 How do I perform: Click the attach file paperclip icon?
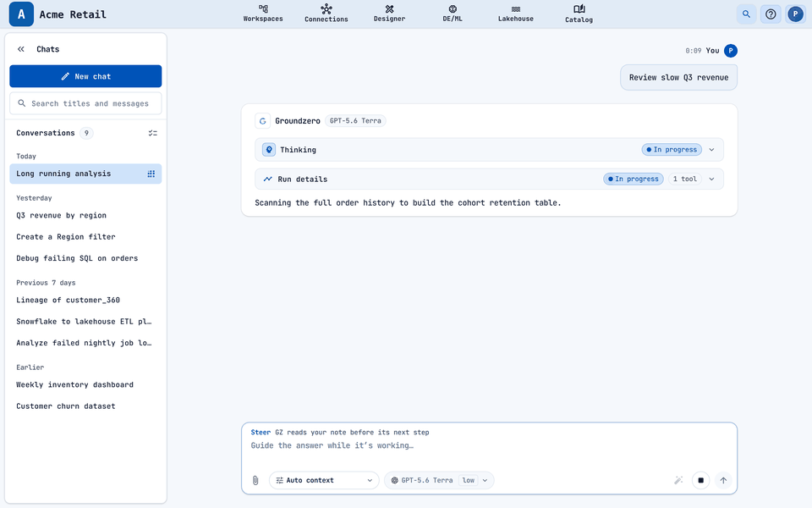(x=255, y=481)
